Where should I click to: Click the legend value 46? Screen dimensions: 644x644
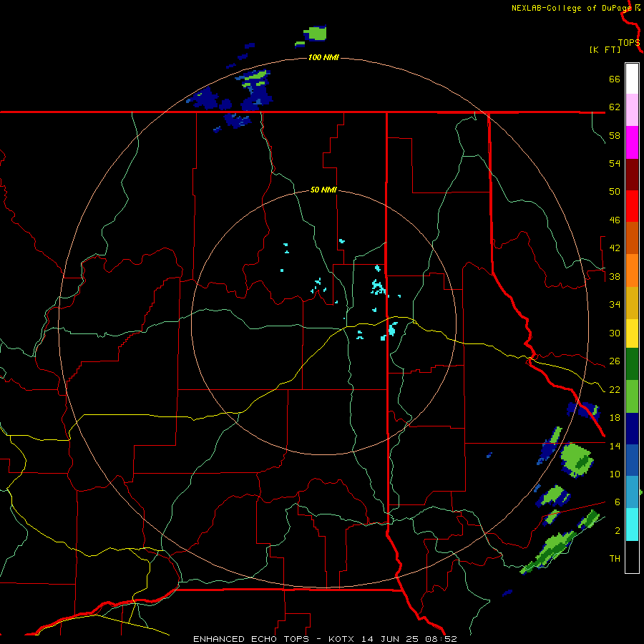(x=615, y=220)
